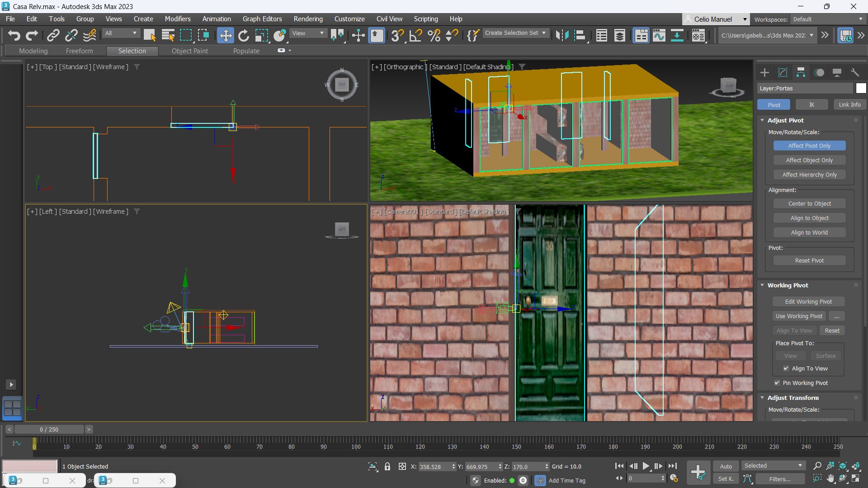Disable the Pin Working Pivot checkbox
The width and height of the screenshot is (868, 488).
778,383
